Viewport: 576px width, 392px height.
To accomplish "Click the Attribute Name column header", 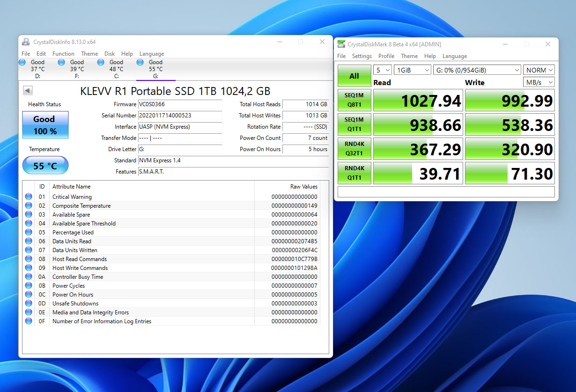I will coord(152,187).
